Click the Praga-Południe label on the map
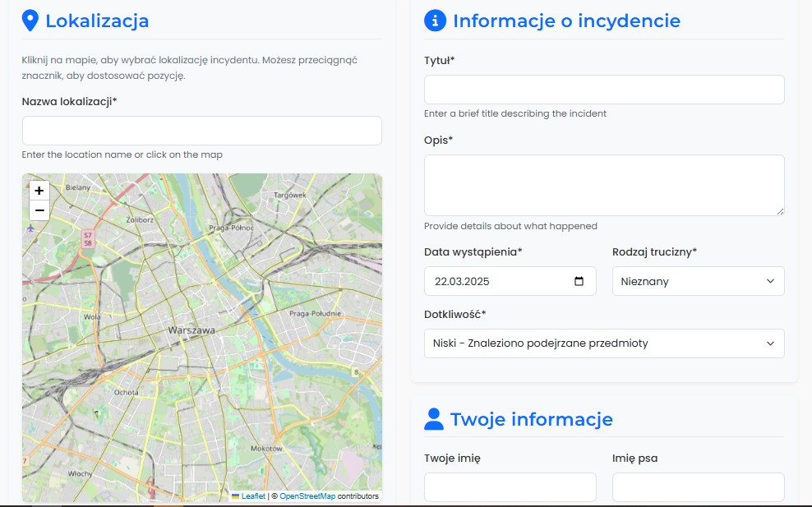Viewport: 812px width, 507px height. [x=315, y=313]
